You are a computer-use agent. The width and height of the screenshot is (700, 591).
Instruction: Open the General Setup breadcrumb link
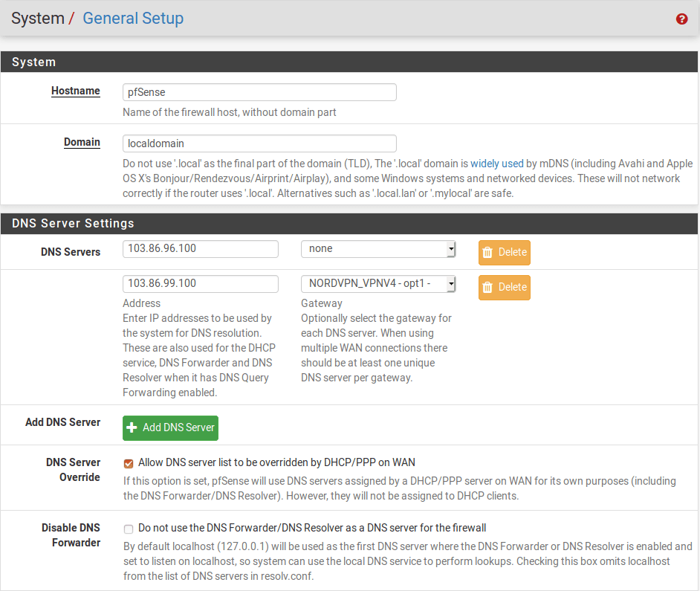pos(133,19)
